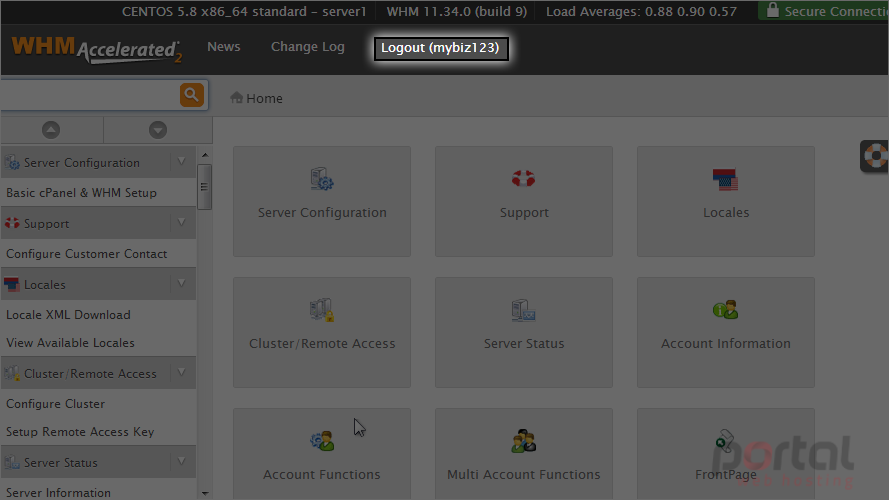The image size is (889, 500).
Task: Open the Cluster/Remote Access tile
Action: coord(322,332)
